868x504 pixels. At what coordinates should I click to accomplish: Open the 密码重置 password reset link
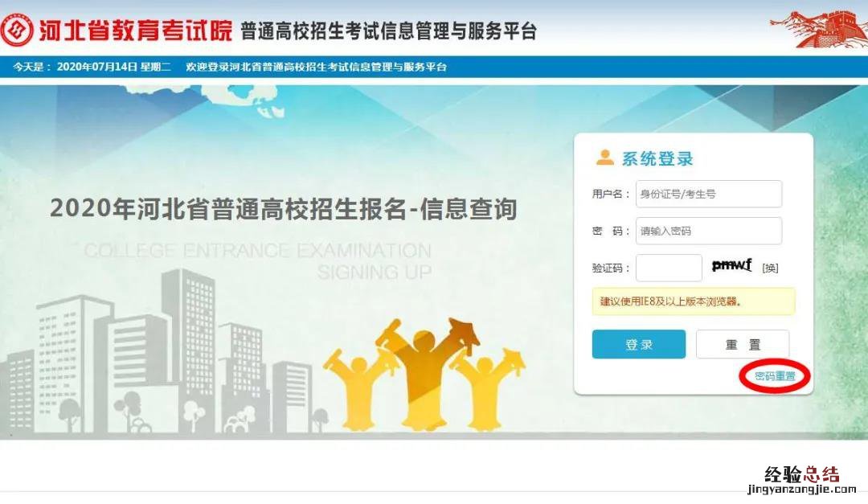(x=775, y=376)
